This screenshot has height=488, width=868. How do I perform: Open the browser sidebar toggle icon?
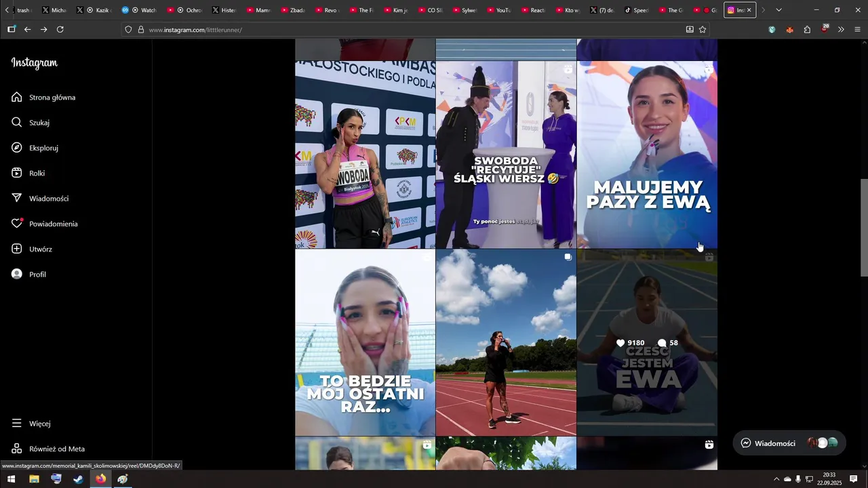click(x=11, y=30)
